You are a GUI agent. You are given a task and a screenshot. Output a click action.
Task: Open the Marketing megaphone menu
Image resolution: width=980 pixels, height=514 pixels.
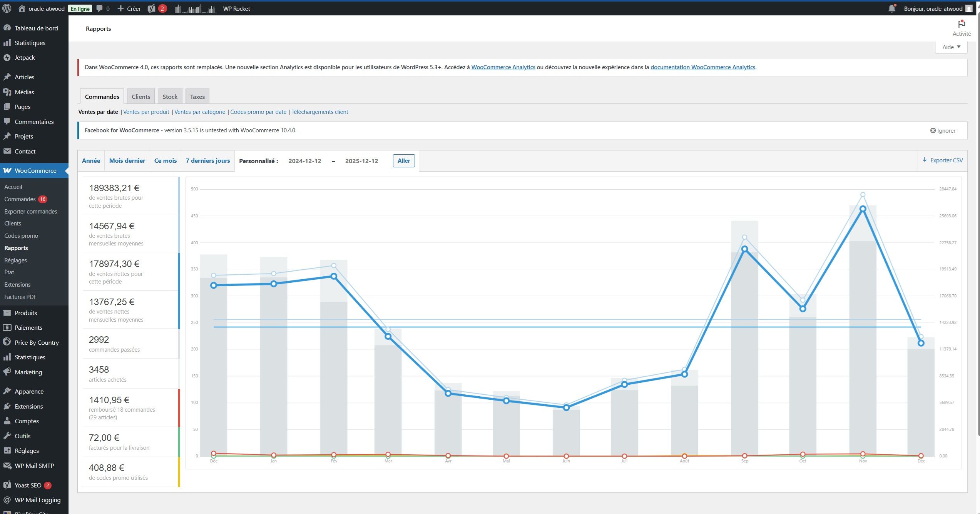pos(28,372)
